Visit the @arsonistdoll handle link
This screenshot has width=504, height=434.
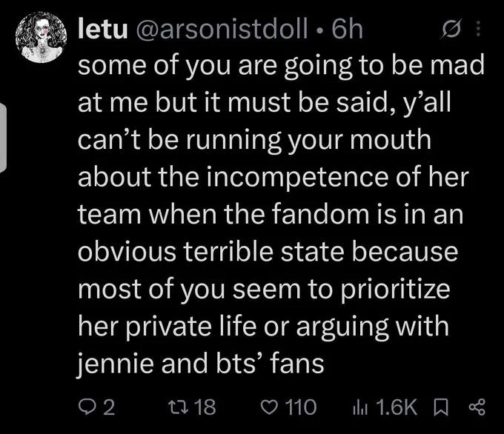[x=222, y=30]
